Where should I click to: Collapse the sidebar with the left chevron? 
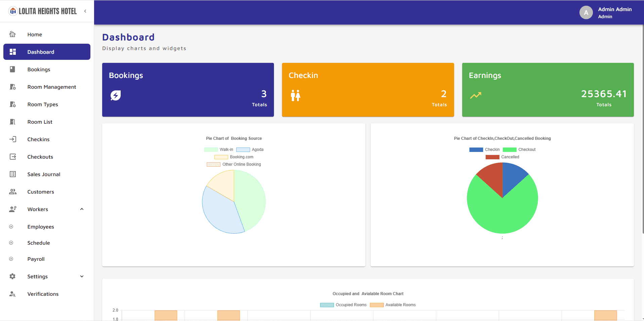[85, 11]
